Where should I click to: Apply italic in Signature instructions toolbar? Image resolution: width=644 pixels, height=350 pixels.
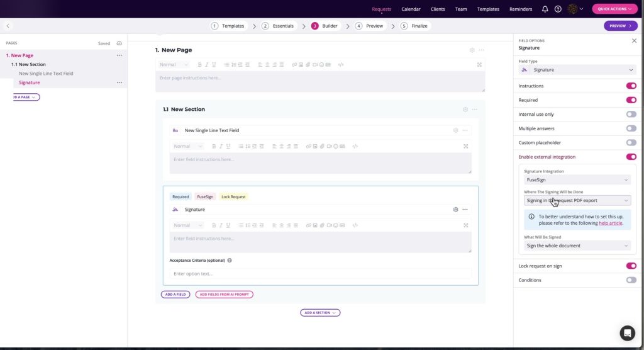(221, 225)
